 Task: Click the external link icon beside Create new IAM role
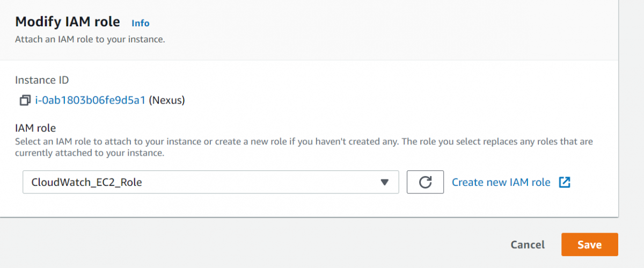pyautogui.click(x=564, y=182)
